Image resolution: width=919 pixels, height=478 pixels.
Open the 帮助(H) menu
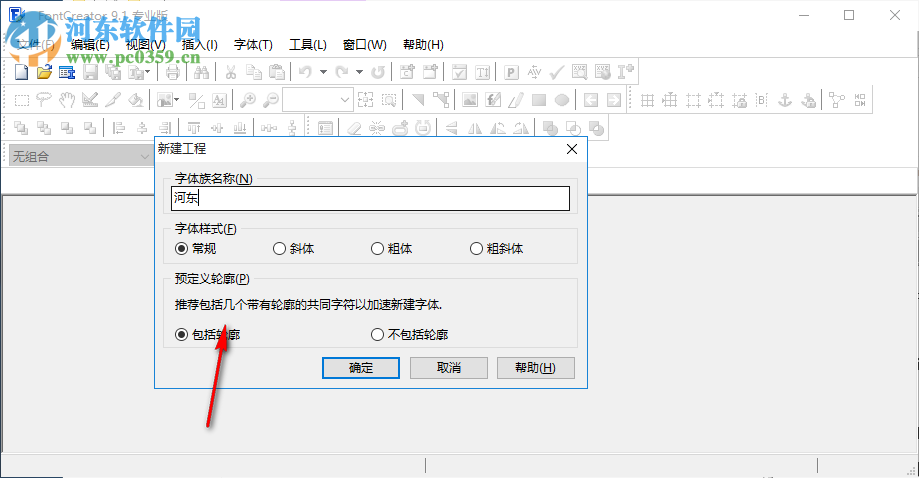tap(423, 45)
